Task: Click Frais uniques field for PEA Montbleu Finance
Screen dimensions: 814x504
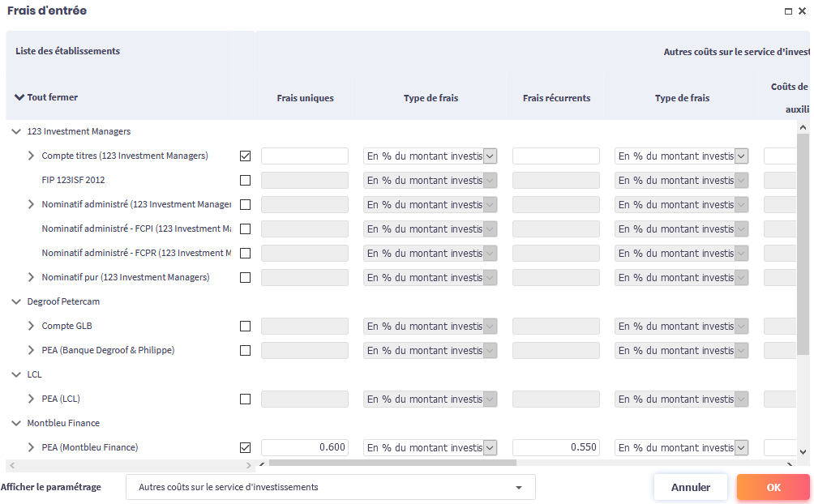Action: point(305,447)
